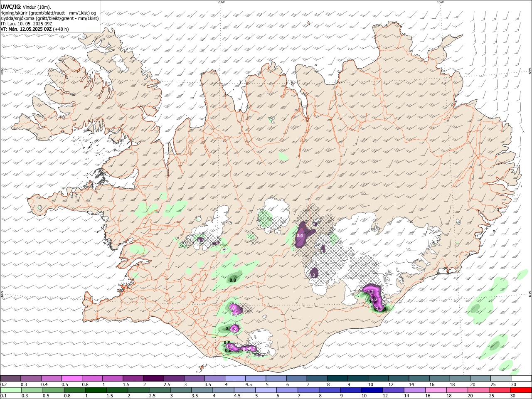532x399 pixels.
Task: Click the 'rigning/skúrir' legend description line
Action: pos(48,12)
